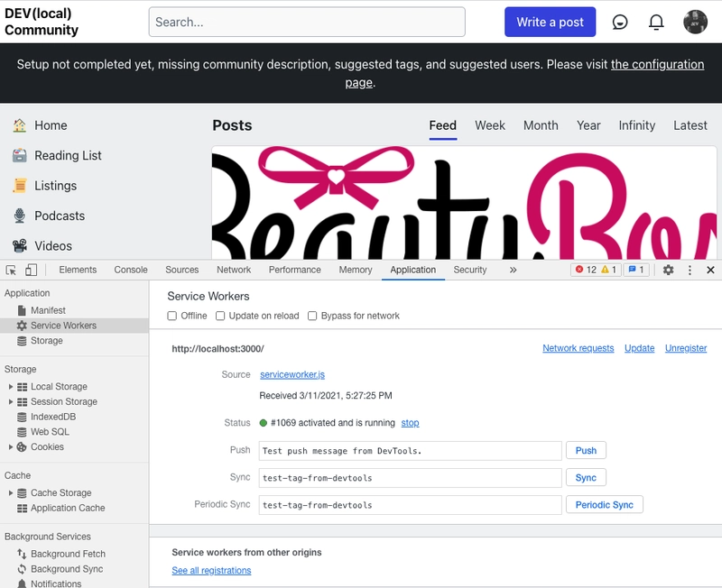This screenshot has width=722, height=588.
Task: Click the Write a post button
Action: point(550,22)
